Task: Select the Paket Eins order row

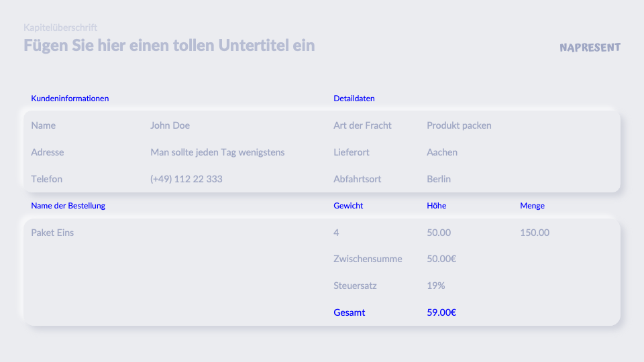Action: [x=52, y=233]
